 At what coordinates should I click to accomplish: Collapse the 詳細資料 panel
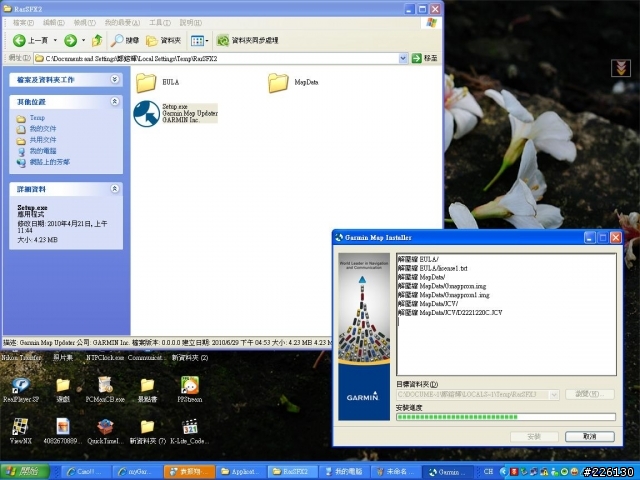[x=115, y=189]
